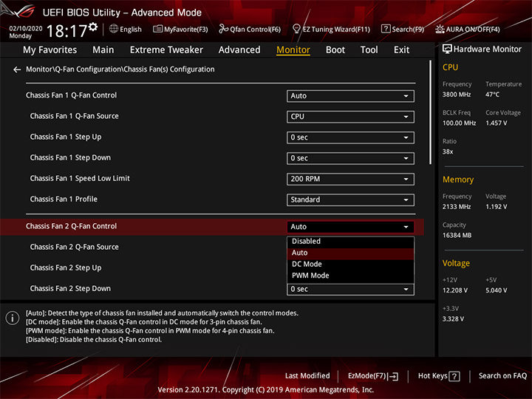Image resolution: width=532 pixels, height=399 pixels.
Task: Select the Monitor tab
Action: pyautogui.click(x=293, y=50)
